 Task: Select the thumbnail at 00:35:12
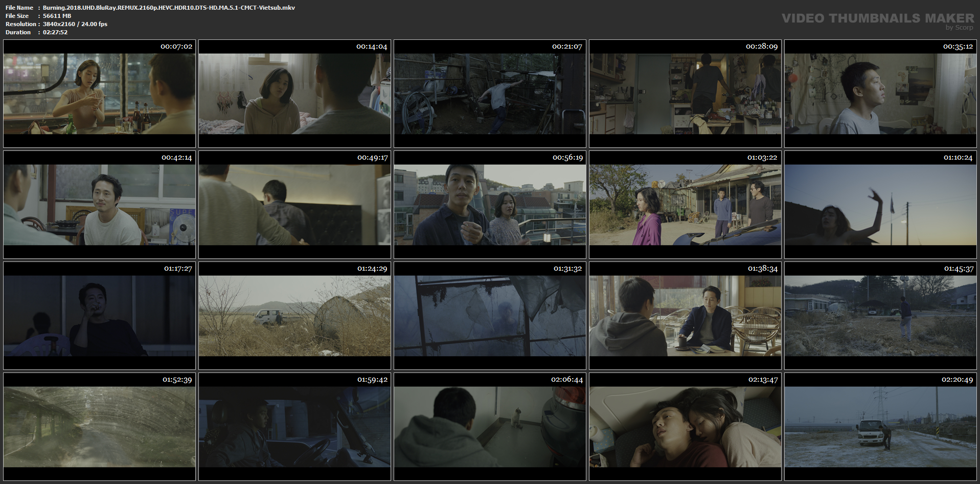pos(880,94)
